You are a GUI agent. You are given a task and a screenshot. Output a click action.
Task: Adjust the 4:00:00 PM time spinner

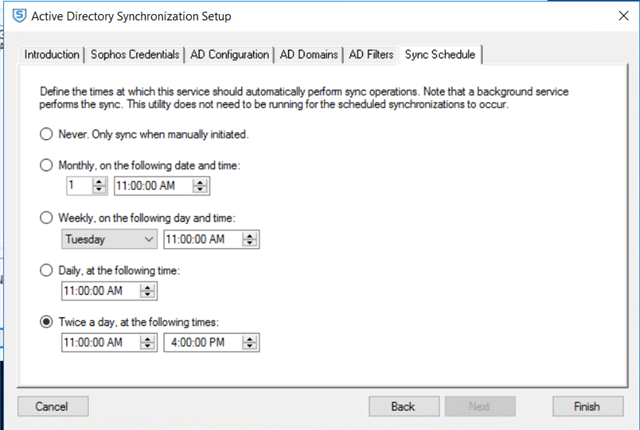pyautogui.click(x=250, y=342)
